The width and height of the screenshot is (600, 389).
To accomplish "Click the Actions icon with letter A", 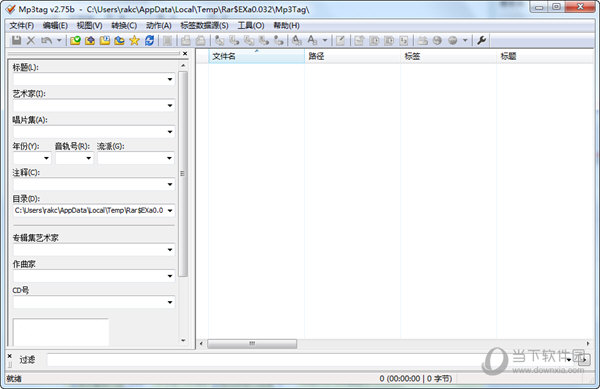I will [297, 40].
